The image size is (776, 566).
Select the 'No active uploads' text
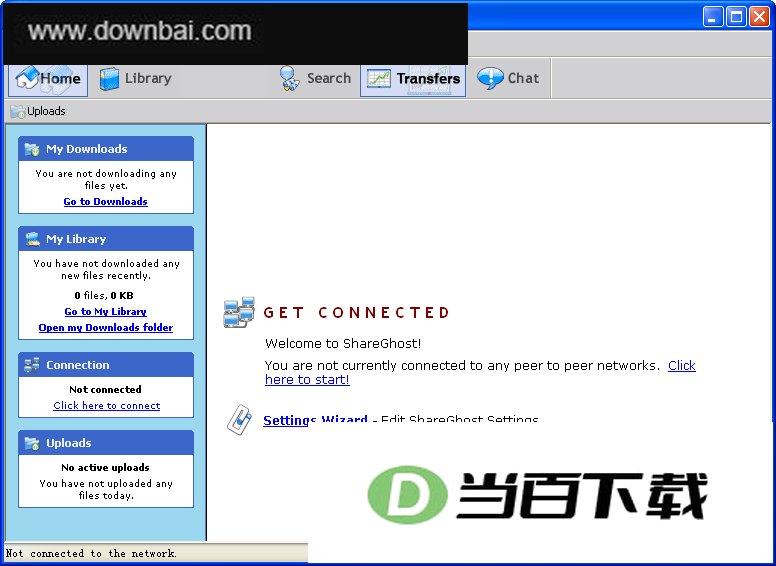coord(105,468)
